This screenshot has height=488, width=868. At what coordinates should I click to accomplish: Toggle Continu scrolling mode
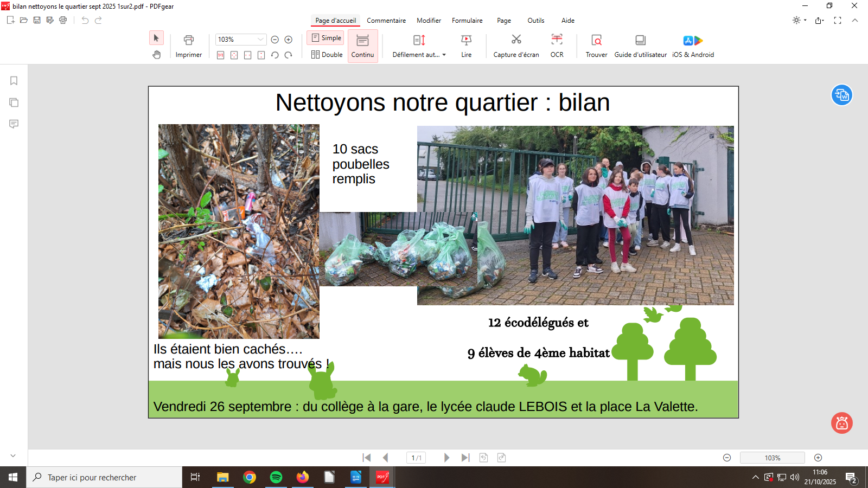tap(362, 46)
